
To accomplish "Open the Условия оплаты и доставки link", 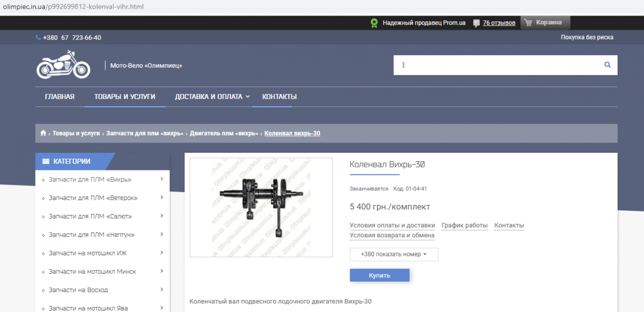I will (392, 226).
